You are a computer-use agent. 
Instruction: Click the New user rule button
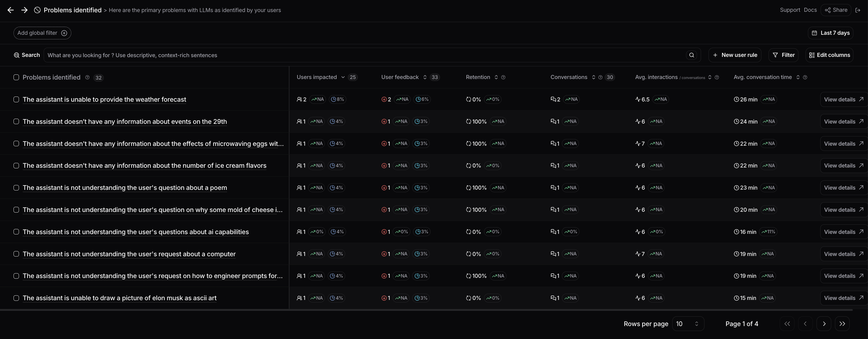point(735,55)
